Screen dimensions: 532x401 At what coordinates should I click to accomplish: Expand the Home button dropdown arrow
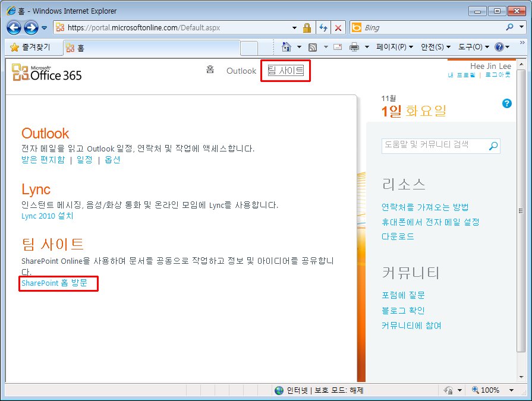click(x=299, y=47)
